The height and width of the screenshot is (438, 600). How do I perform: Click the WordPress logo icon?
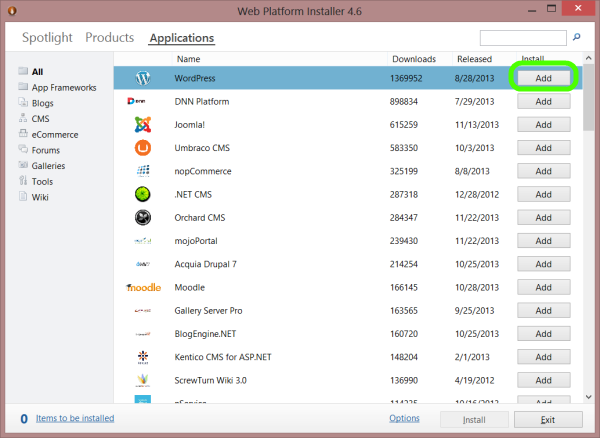[x=143, y=77]
